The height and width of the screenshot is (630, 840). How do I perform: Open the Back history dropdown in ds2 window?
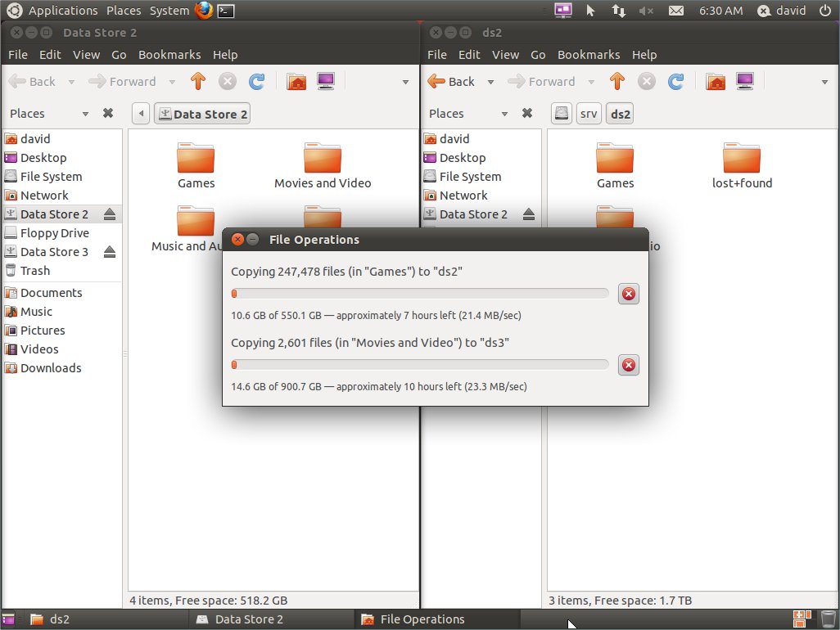coord(490,82)
